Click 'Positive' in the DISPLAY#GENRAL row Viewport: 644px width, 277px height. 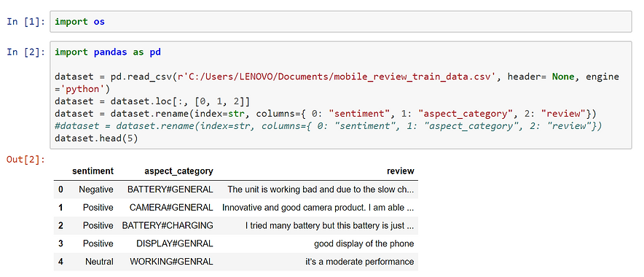[98, 243]
